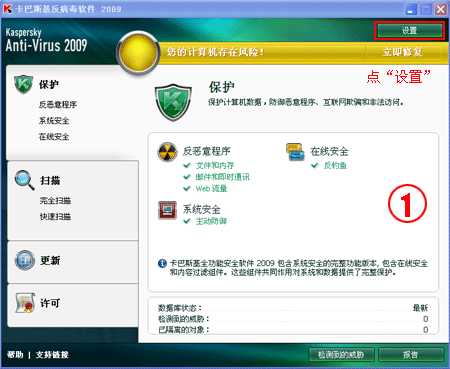Click the 立即修复 fix now link

pyautogui.click(x=403, y=52)
